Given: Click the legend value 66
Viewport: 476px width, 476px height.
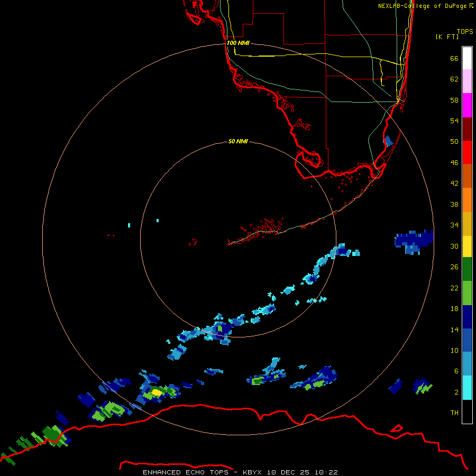Looking at the screenshot, I should (454, 58).
